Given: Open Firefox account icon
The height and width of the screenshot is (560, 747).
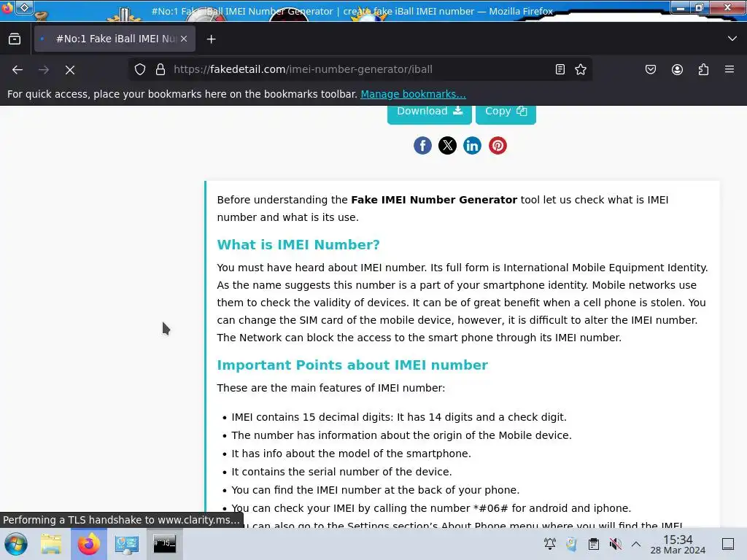Looking at the screenshot, I should 677,69.
